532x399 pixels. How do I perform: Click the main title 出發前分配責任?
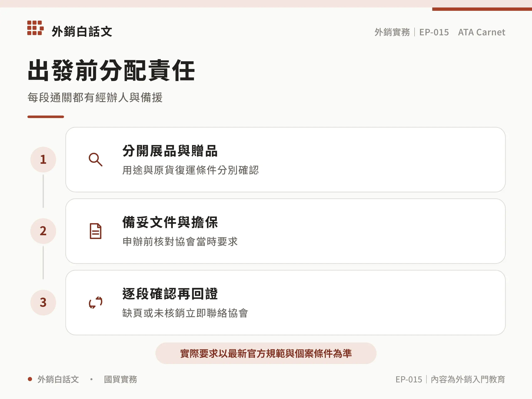click(111, 70)
